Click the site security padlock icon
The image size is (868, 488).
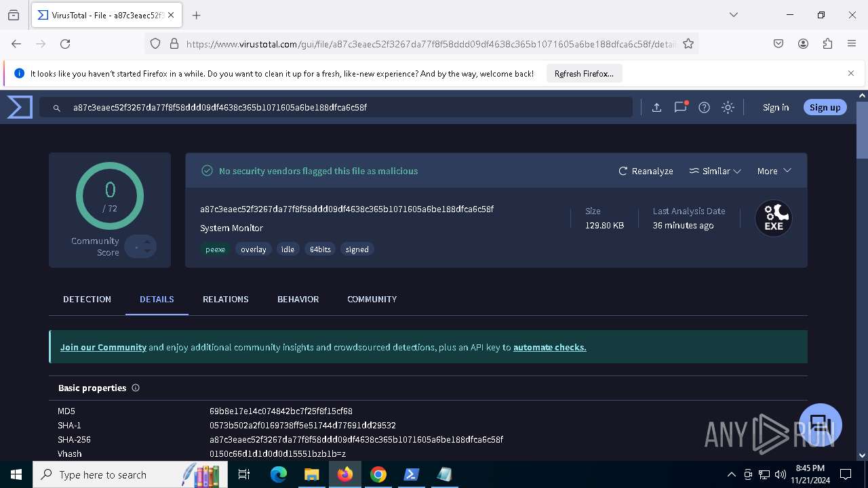[174, 43]
